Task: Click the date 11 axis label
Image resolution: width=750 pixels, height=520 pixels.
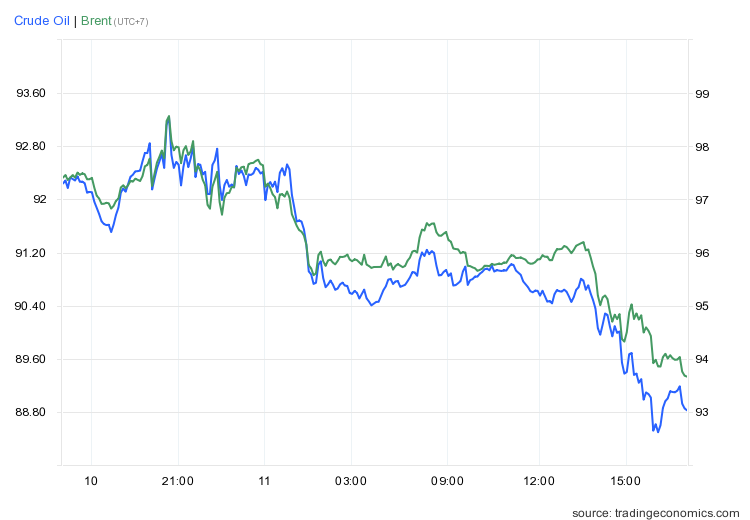Action: click(264, 482)
